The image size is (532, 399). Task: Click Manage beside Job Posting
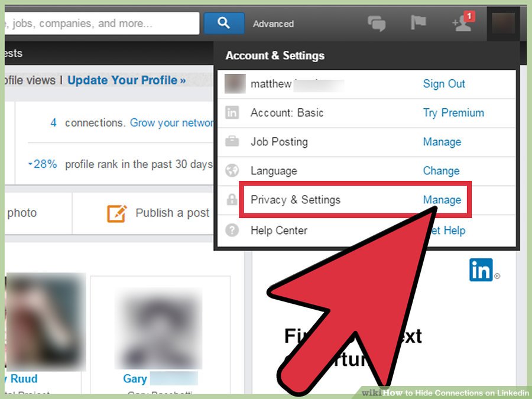pyautogui.click(x=442, y=141)
